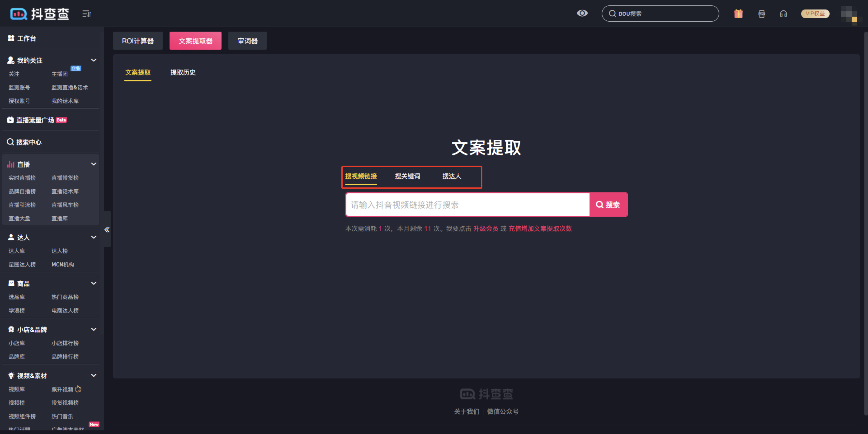This screenshot has height=434, width=868.
Task: Toggle the eye visibility icon in header
Action: [582, 14]
